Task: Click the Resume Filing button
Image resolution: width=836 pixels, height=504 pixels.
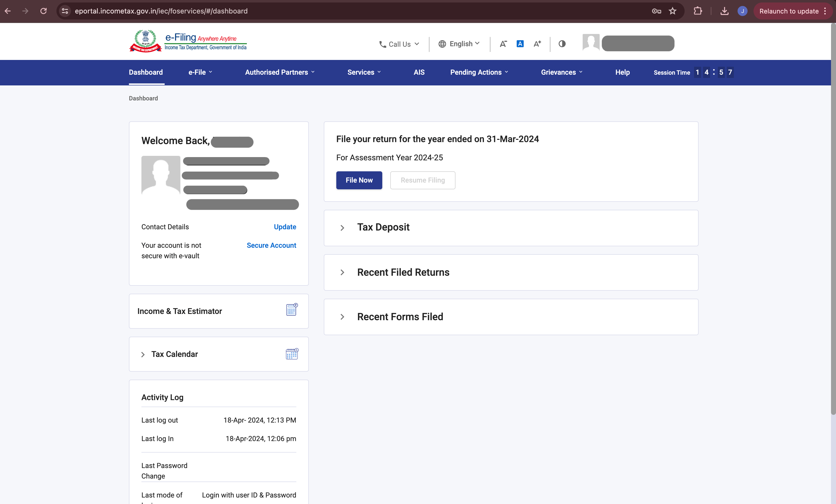Action: coord(422,180)
